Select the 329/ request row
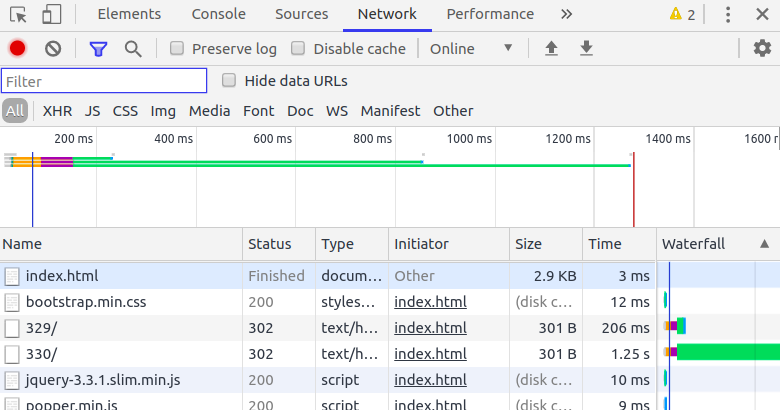Image resolution: width=780 pixels, height=410 pixels. tap(327, 328)
